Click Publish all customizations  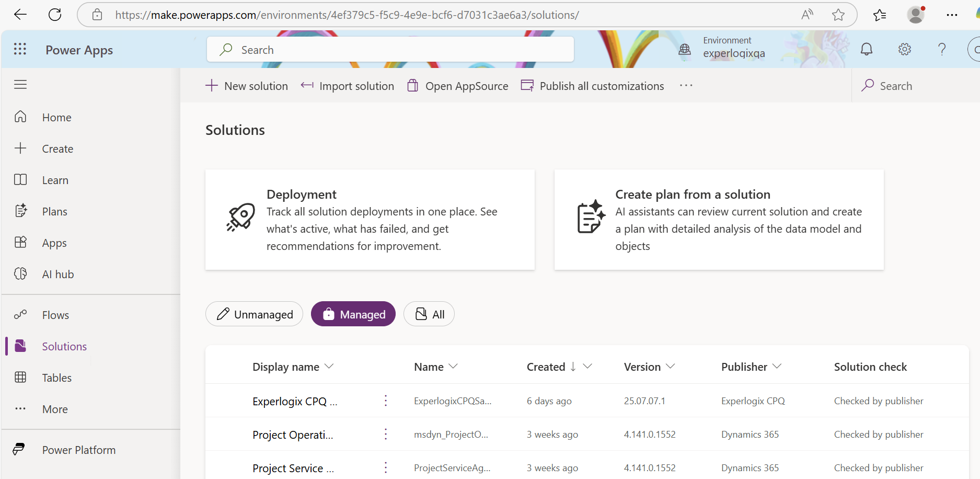pyautogui.click(x=593, y=86)
